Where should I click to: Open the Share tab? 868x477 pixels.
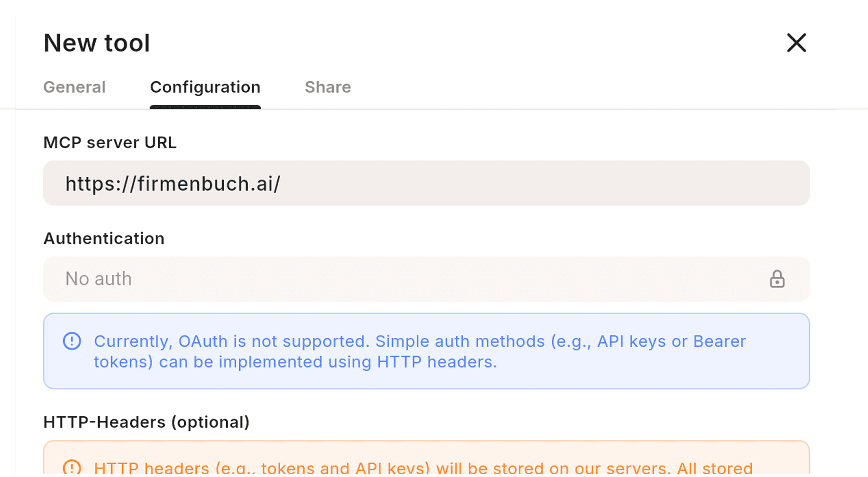point(328,87)
